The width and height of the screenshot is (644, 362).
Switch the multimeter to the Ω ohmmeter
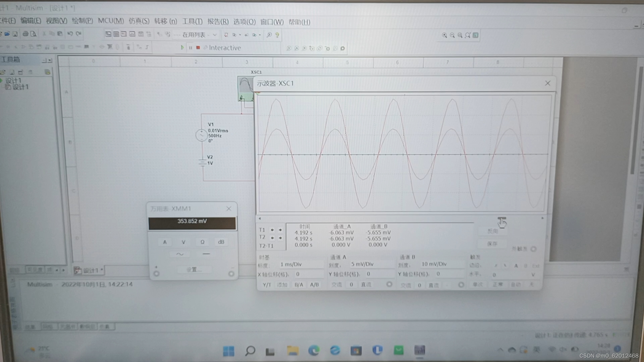point(202,242)
